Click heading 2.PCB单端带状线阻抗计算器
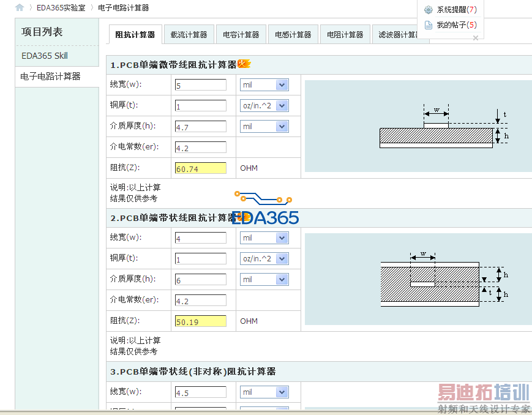Screen dimensions: 532x415 pos(173,217)
